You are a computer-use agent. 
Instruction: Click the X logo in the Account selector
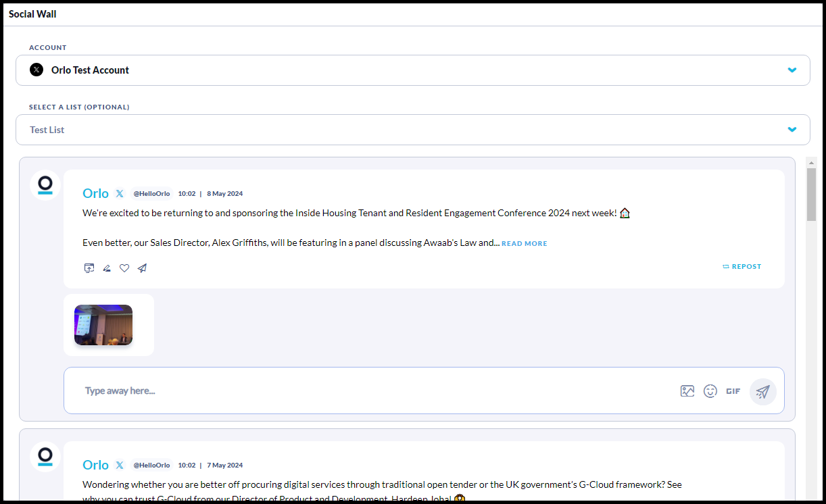37,70
